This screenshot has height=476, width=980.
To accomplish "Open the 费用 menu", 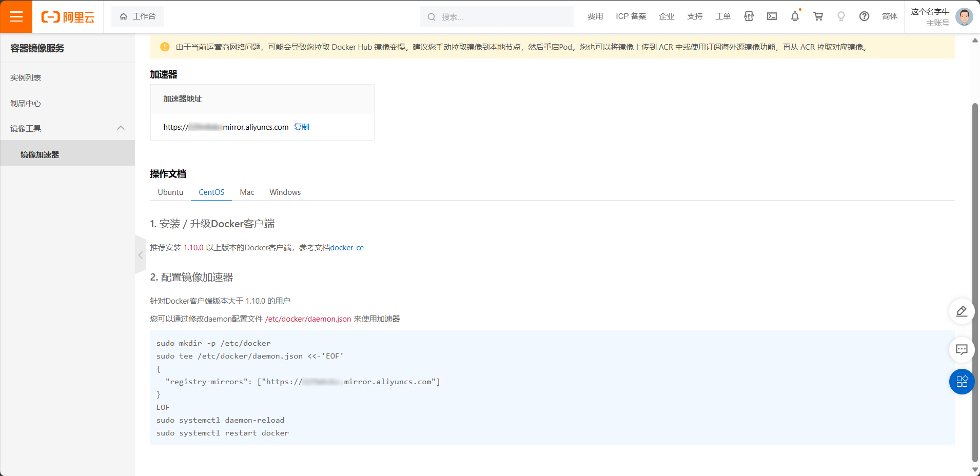I will pos(595,16).
